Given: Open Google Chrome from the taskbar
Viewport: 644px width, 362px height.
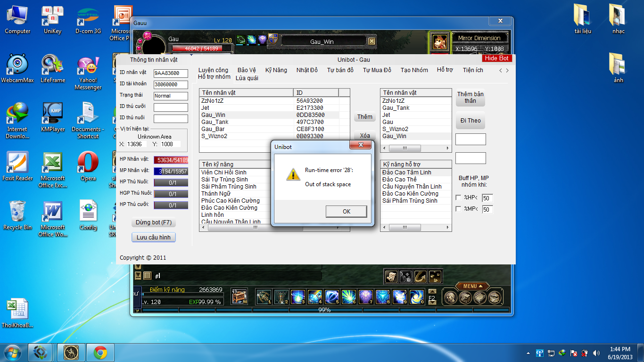Looking at the screenshot, I should 100,353.
